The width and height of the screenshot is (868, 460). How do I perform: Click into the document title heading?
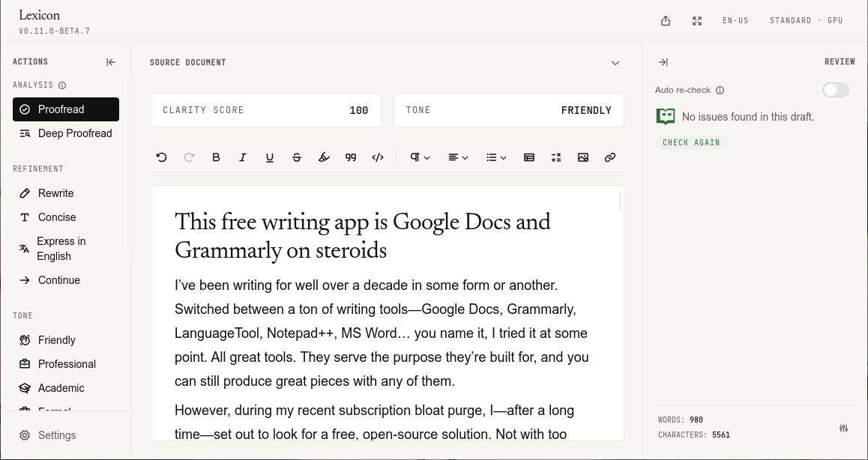pyautogui.click(x=363, y=236)
